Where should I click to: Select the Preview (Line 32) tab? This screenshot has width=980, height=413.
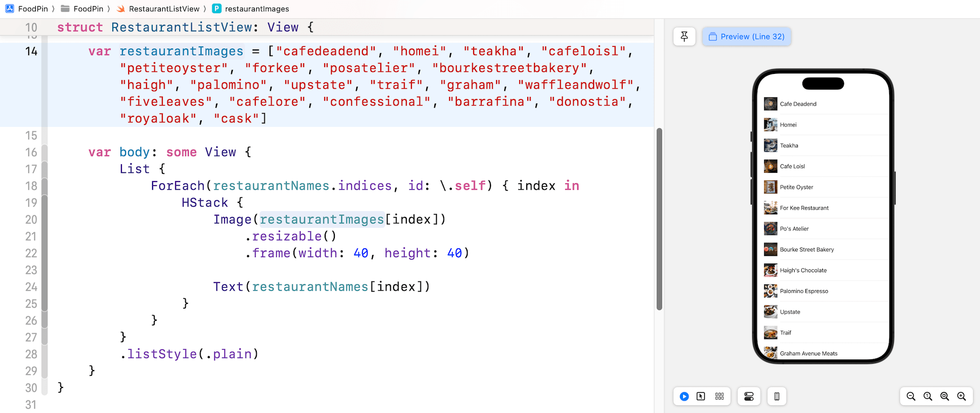coord(746,37)
